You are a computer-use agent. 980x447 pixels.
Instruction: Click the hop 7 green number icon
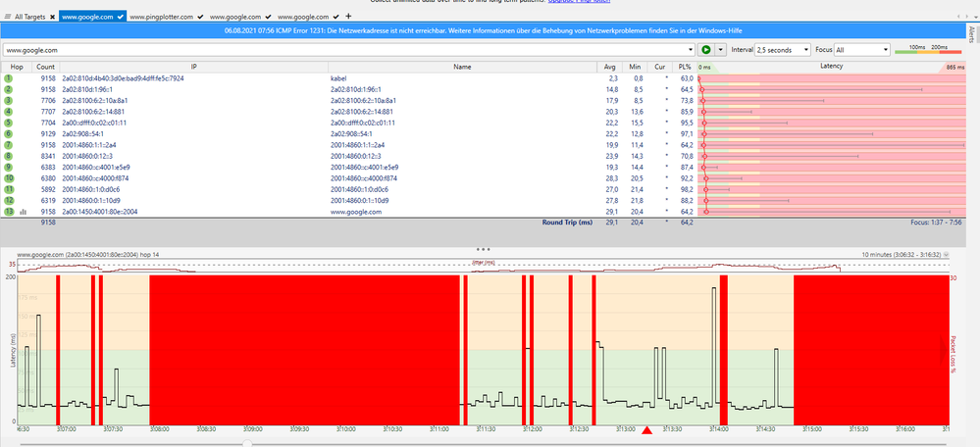point(8,145)
